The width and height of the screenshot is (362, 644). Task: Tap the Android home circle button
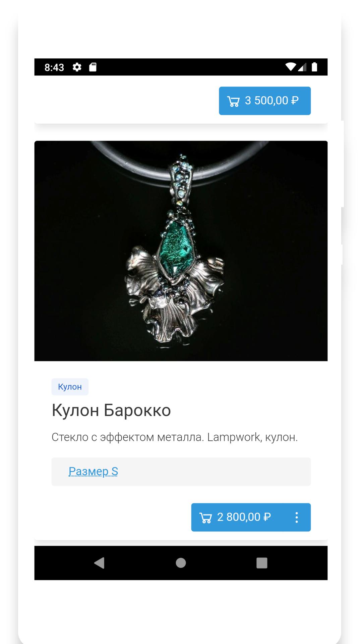point(181,563)
